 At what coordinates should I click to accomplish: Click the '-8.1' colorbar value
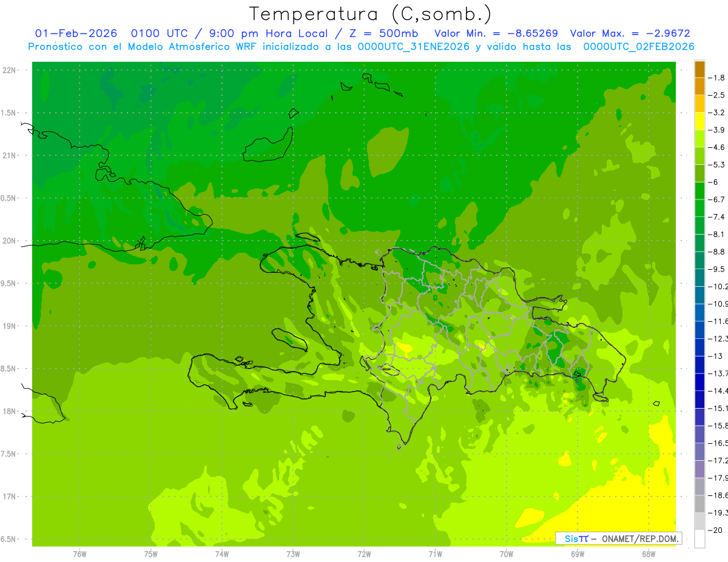(717, 234)
